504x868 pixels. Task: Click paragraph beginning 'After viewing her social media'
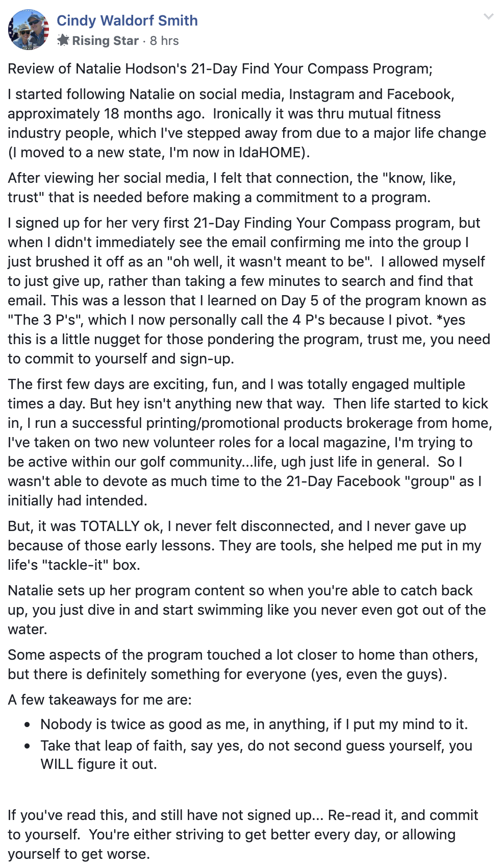click(x=232, y=187)
